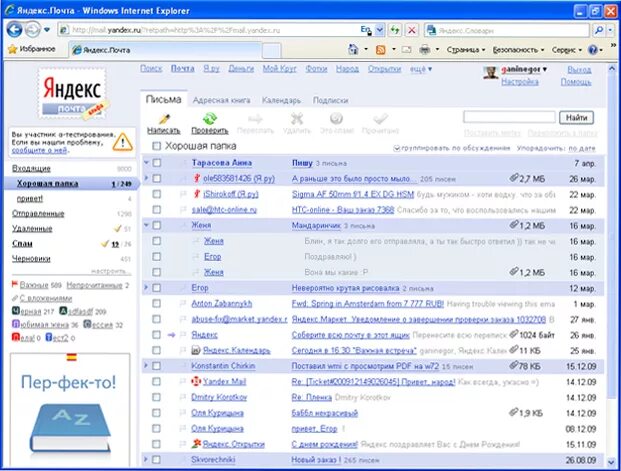Click the RSS feeds icon

click(x=381, y=50)
